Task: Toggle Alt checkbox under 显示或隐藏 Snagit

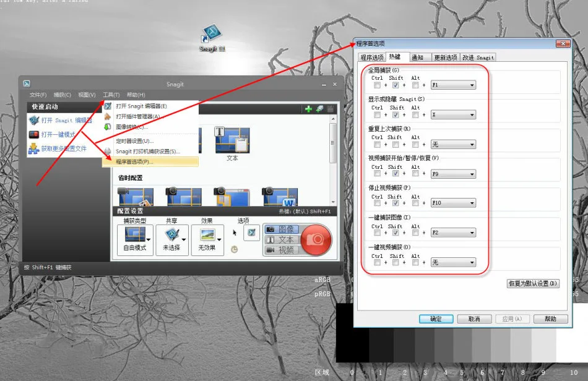Action: tap(415, 114)
